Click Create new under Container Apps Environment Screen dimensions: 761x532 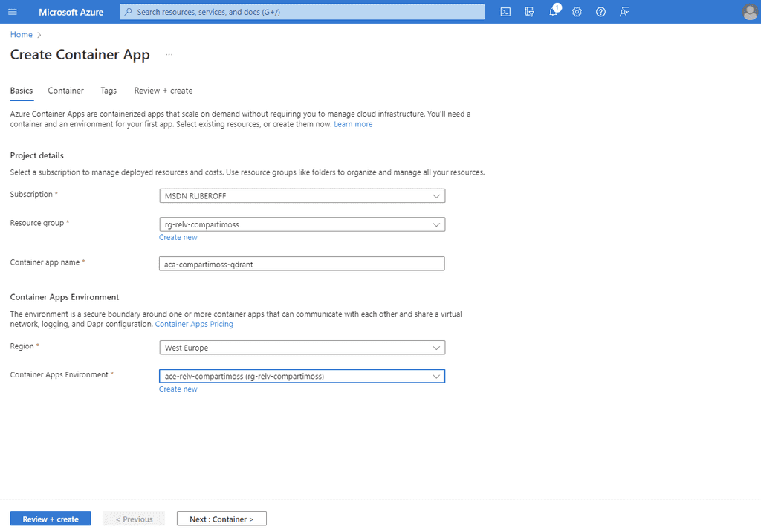(x=178, y=389)
